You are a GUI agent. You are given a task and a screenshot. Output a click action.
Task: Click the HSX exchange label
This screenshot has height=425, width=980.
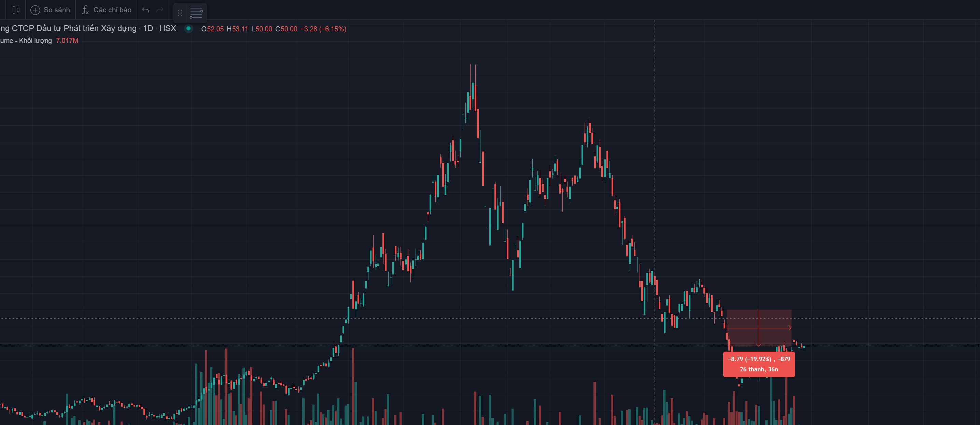coord(167,29)
